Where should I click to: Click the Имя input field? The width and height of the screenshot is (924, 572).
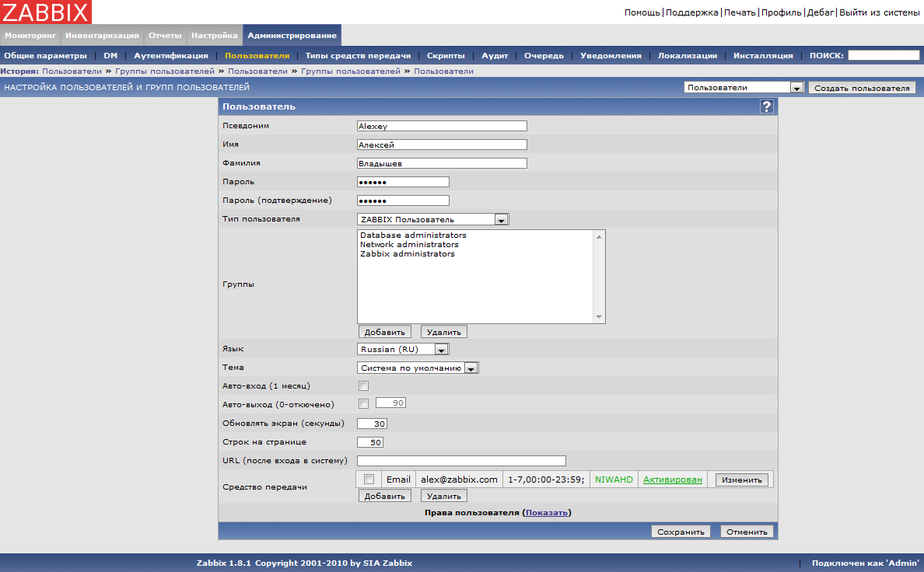[442, 145]
